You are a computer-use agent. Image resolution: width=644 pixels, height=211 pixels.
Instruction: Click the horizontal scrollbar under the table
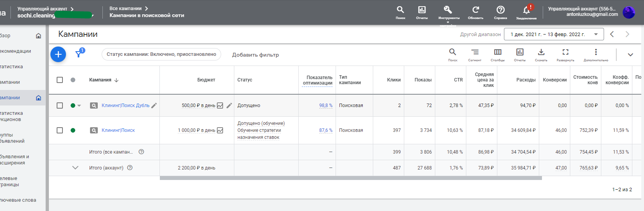(351, 178)
